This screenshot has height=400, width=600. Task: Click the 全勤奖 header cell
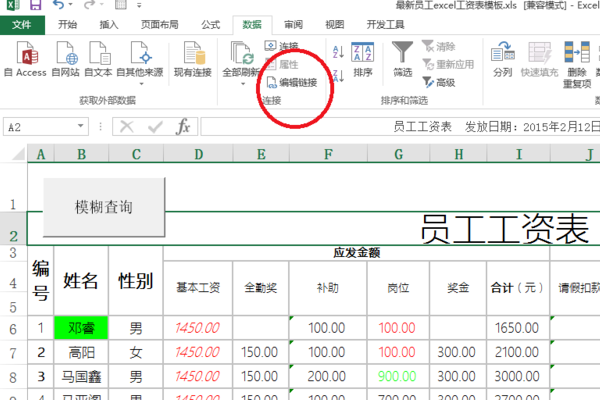[x=261, y=288]
